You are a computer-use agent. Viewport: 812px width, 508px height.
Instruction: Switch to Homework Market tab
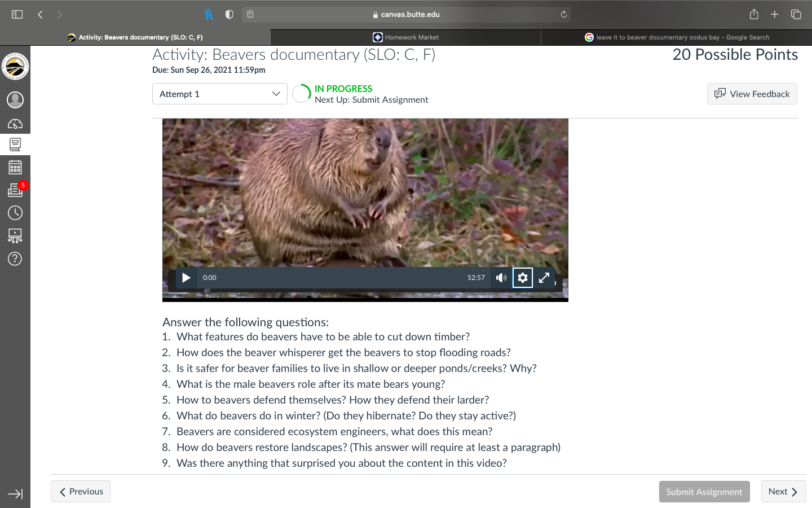point(406,37)
